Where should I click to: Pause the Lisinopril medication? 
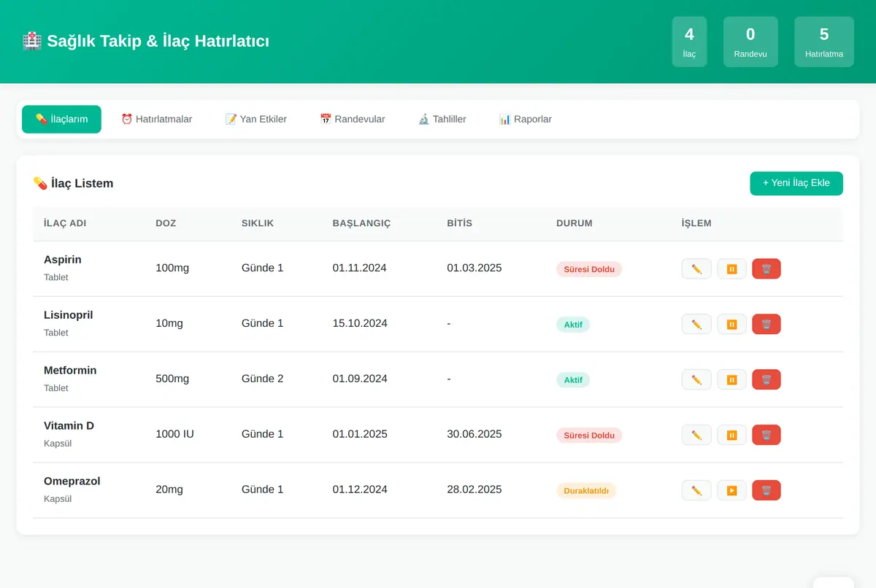coord(731,324)
